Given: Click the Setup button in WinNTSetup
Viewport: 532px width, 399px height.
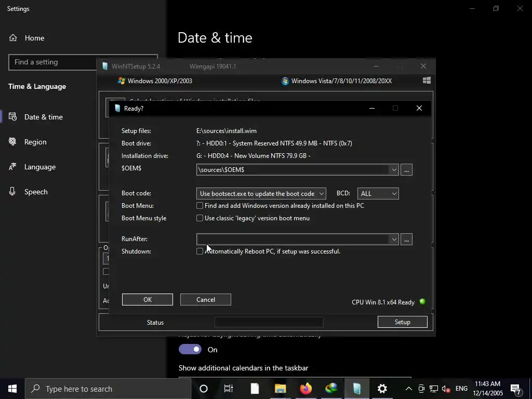Looking at the screenshot, I should pos(403,322).
